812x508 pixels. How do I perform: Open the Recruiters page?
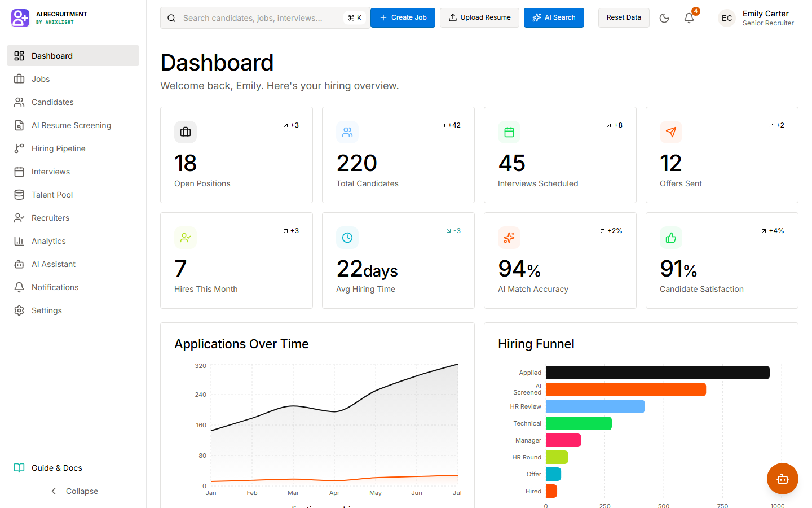coord(73,218)
